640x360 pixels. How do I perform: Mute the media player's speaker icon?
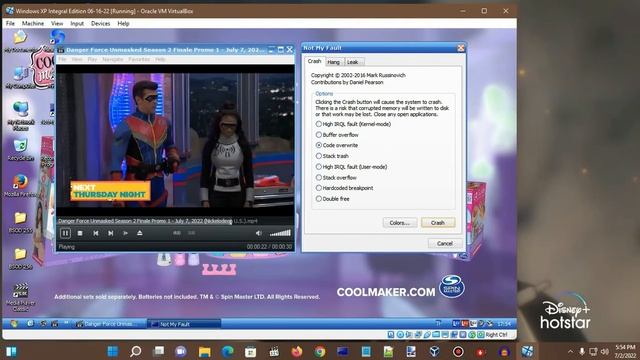pyautogui.click(x=258, y=233)
